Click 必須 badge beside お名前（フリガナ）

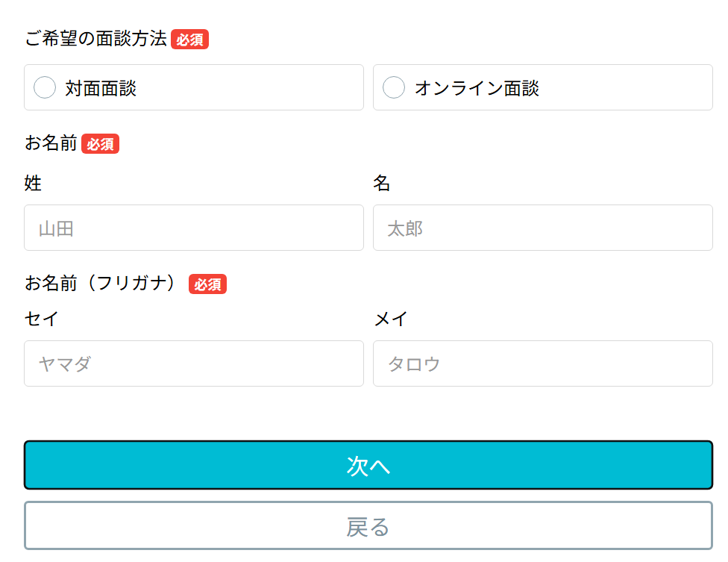pos(207,284)
